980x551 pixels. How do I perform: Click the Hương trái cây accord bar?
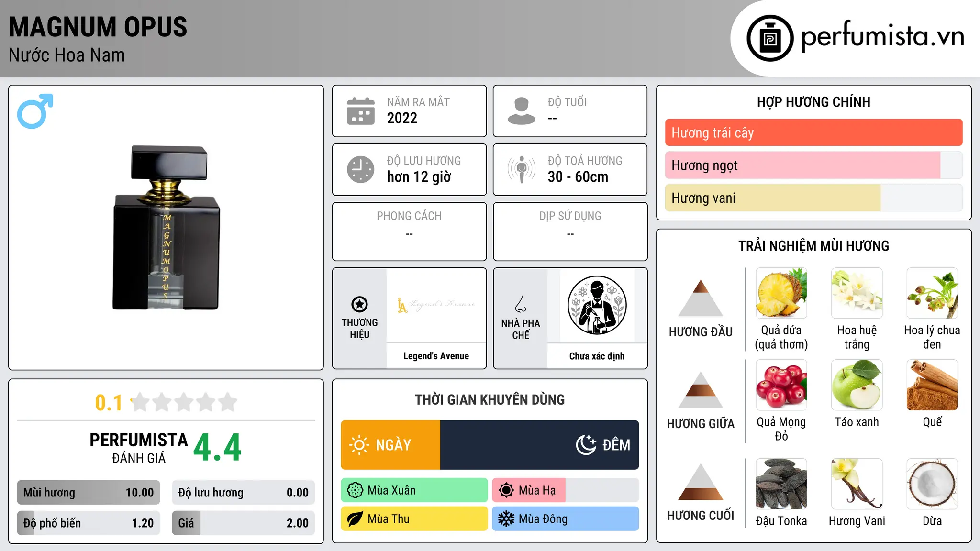coord(813,132)
